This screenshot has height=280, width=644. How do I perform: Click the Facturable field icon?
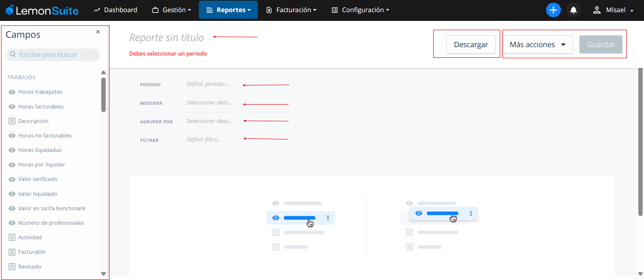pyautogui.click(x=12, y=252)
